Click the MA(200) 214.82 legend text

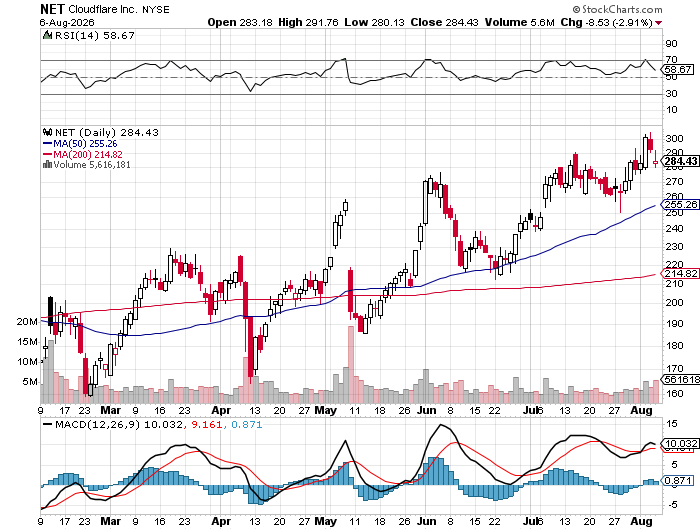[88, 154]
